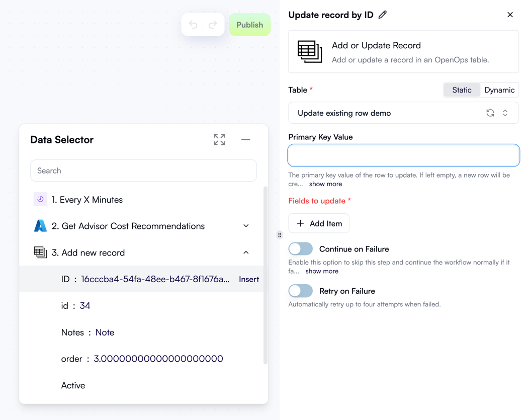The image size is (528, 420).
Task: Collapse the Add new record step details
Action: tap(246, 252)
